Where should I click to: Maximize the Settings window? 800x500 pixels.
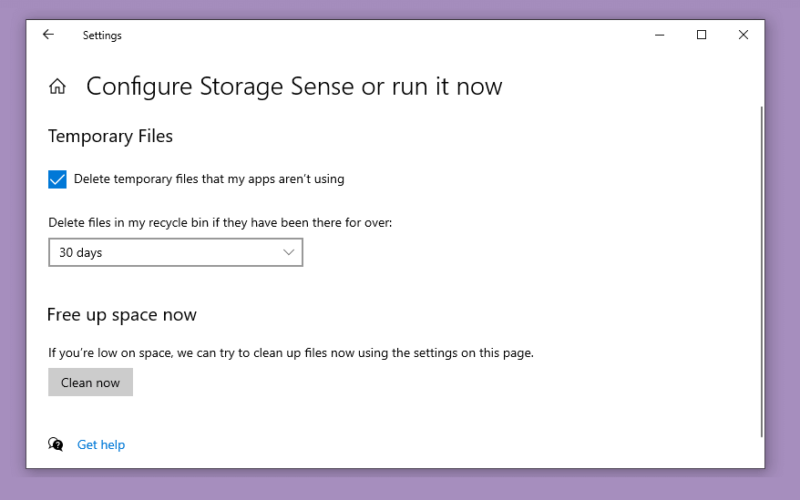(702, 35)
